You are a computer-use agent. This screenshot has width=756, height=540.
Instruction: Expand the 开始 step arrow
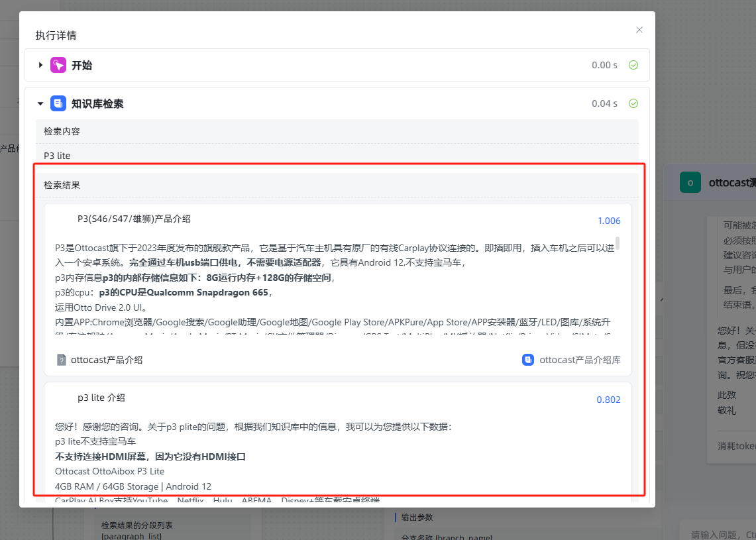click(x=40, y=65)
